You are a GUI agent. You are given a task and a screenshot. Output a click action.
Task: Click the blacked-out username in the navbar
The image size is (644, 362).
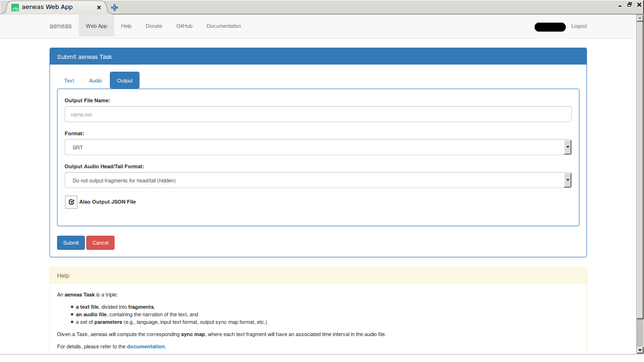click(x=550, y=27)
